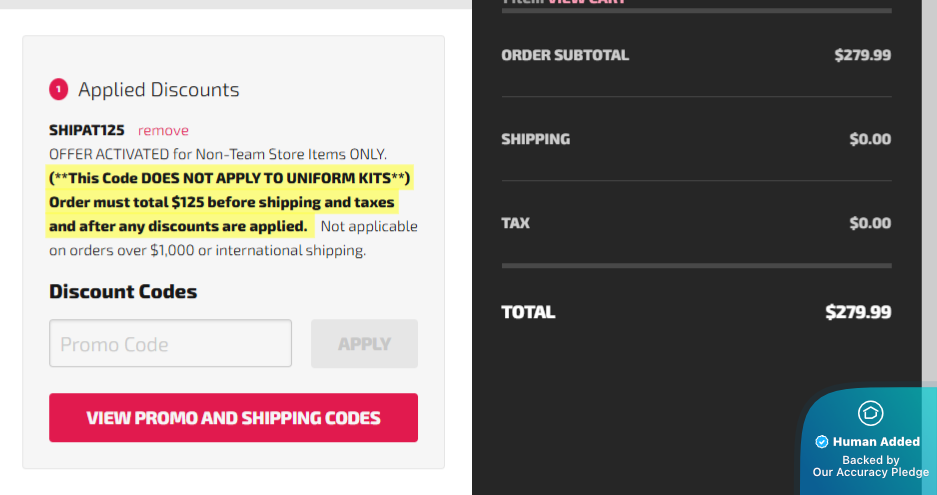Click the Applied Discounts heading

(x=158, y=90)
